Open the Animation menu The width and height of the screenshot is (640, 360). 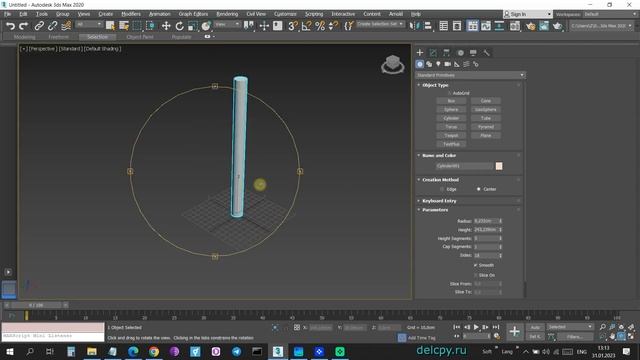coord(159,14)
